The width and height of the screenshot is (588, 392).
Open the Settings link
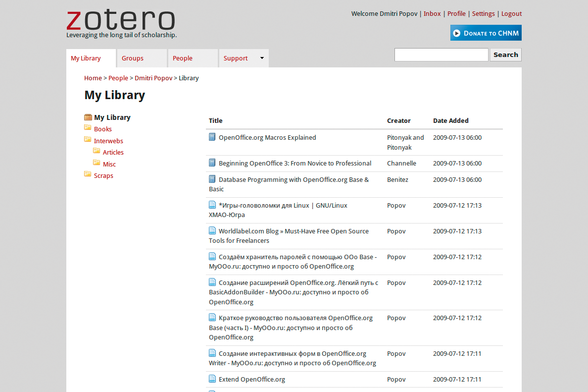[x=484, y=13]
